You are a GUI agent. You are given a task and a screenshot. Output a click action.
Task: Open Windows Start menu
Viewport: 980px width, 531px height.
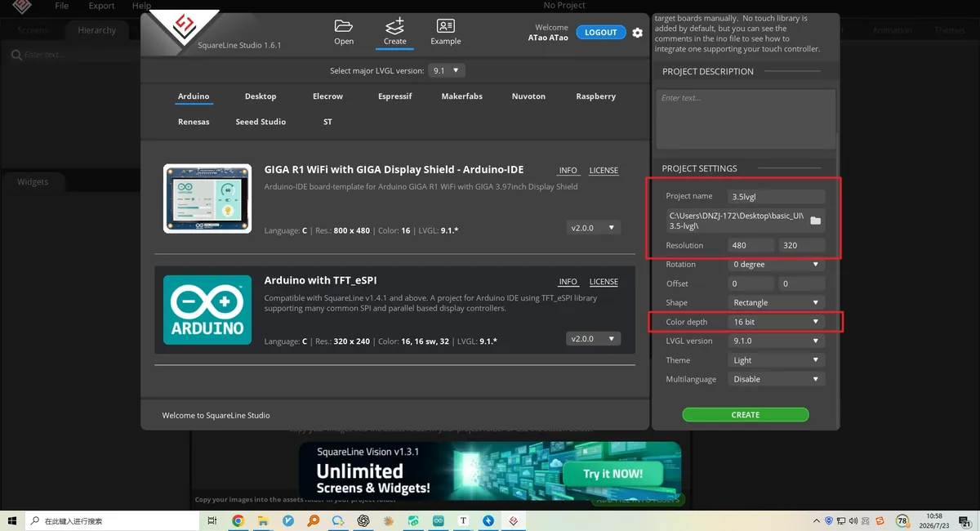12,520
